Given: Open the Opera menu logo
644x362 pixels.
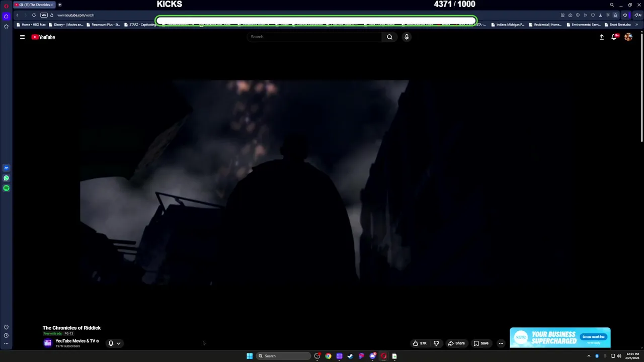Looking at the screenshot, I should (6, 5).
